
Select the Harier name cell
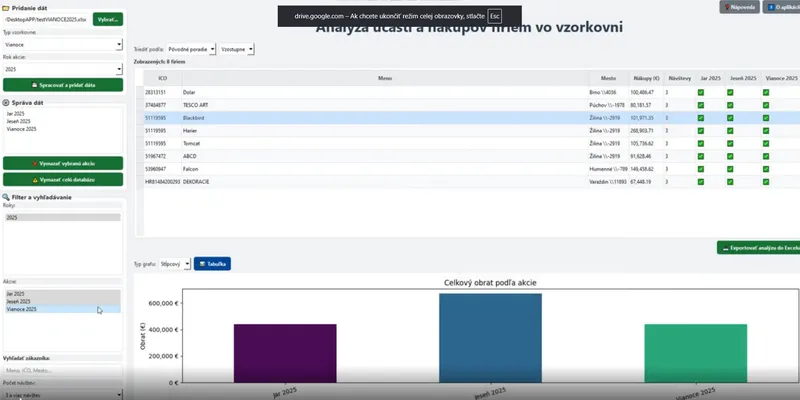pyautogui.click(x=385, y=131)
